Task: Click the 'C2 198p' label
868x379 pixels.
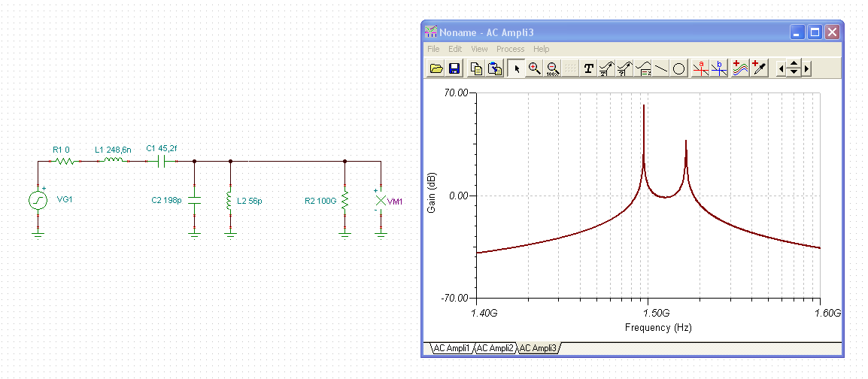Action: [167, 200]
